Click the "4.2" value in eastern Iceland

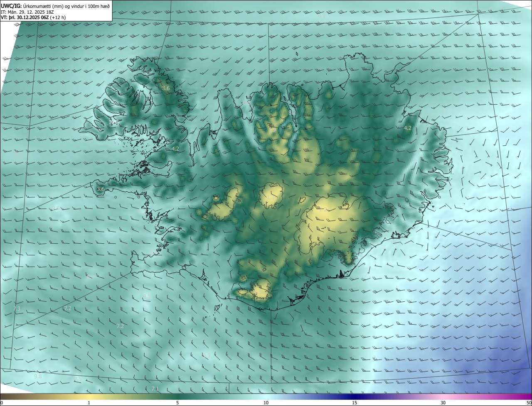pyautogui.click(x=408, y=128)
